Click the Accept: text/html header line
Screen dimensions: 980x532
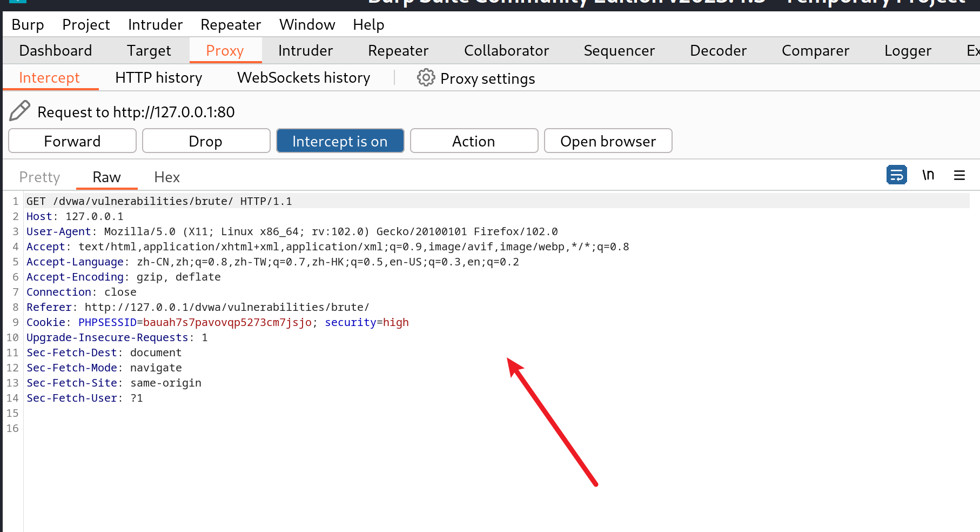[x=328, y=247]
